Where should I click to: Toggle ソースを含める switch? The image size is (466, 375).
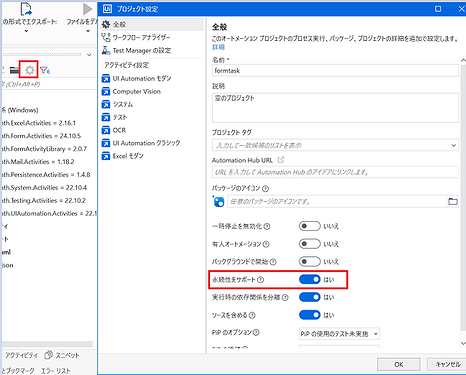309,315
